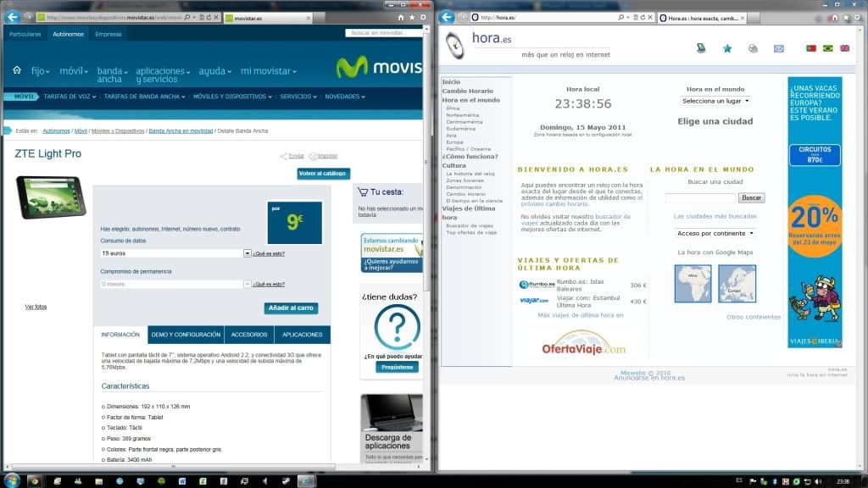The width and height of the screenshot is (868, 488).
Task: Click the hora.es clock logo
Action: click(x=455, y=46)
